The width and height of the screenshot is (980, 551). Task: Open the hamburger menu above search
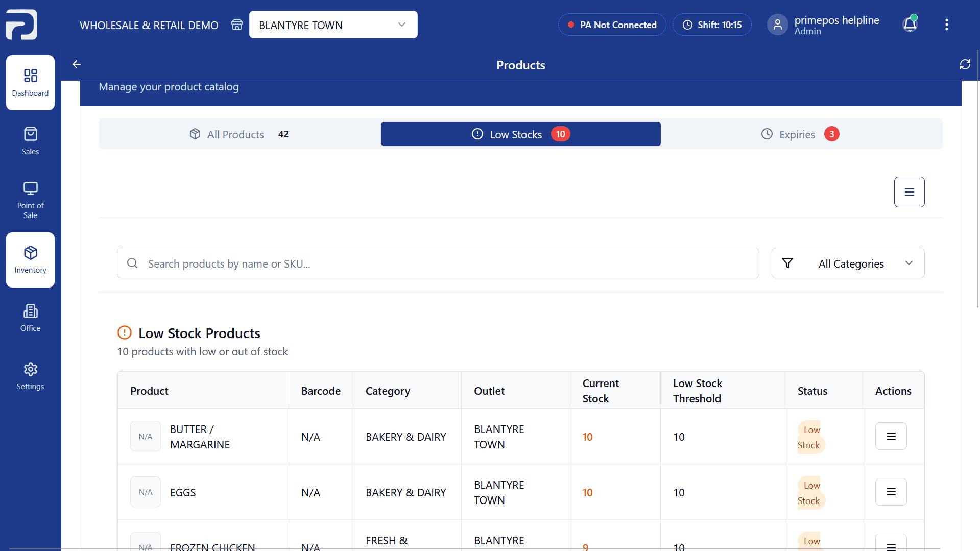tap(909, 192)
